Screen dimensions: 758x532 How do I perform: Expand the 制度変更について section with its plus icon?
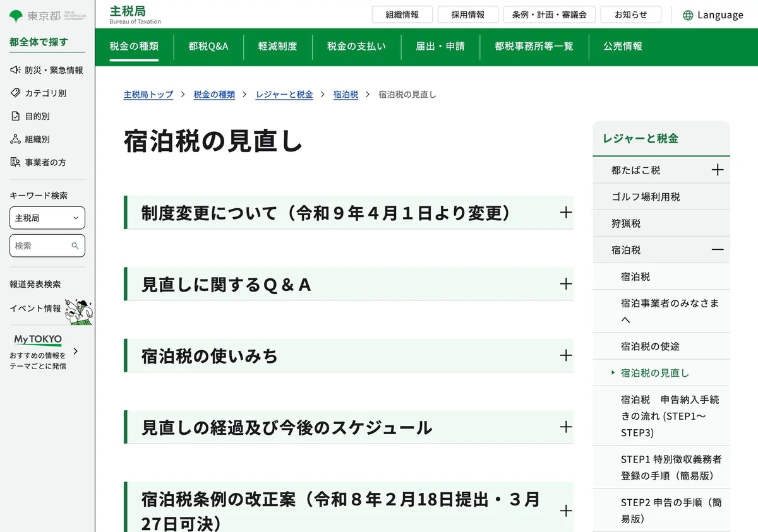click(x=566, y=213)
